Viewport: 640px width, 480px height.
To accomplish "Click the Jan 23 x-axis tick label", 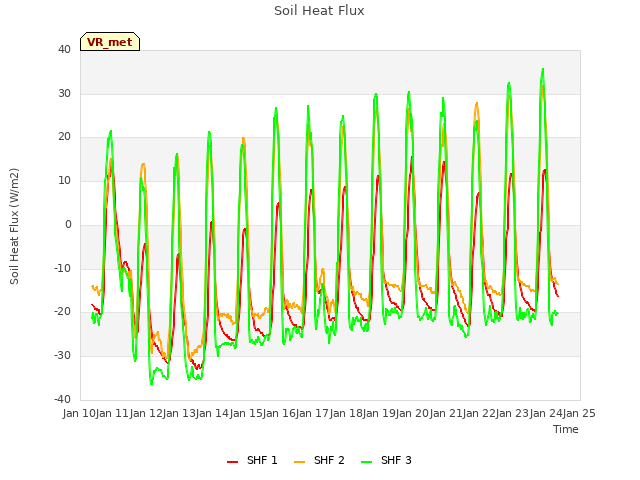I will pos(513,413).
